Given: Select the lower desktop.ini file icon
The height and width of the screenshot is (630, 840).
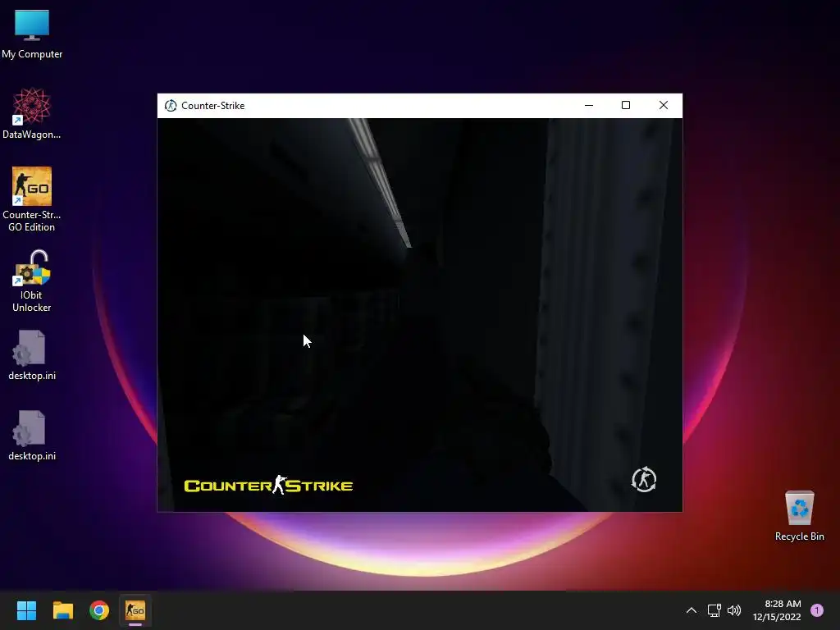Looking at the screenshot, I should [x=32, y=436].
